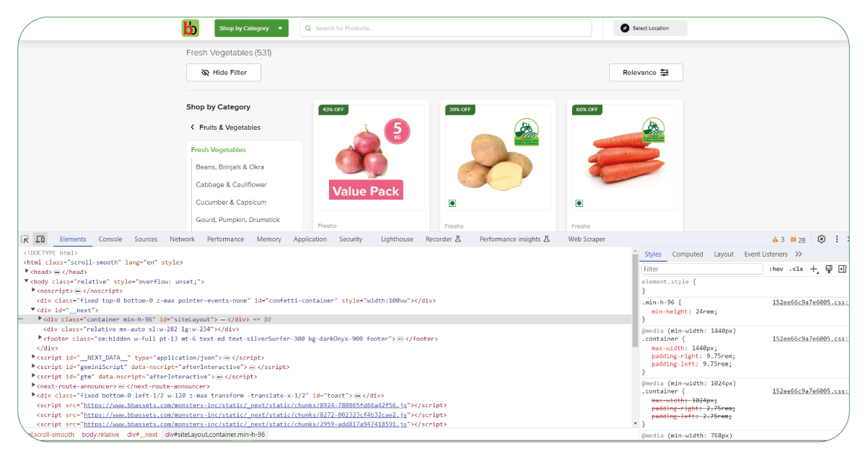Image resolution: width=868 pixels, height=457 pixels.
Task: Select div#__next in the breadcrumb bar
Action: tap(142, 435)
